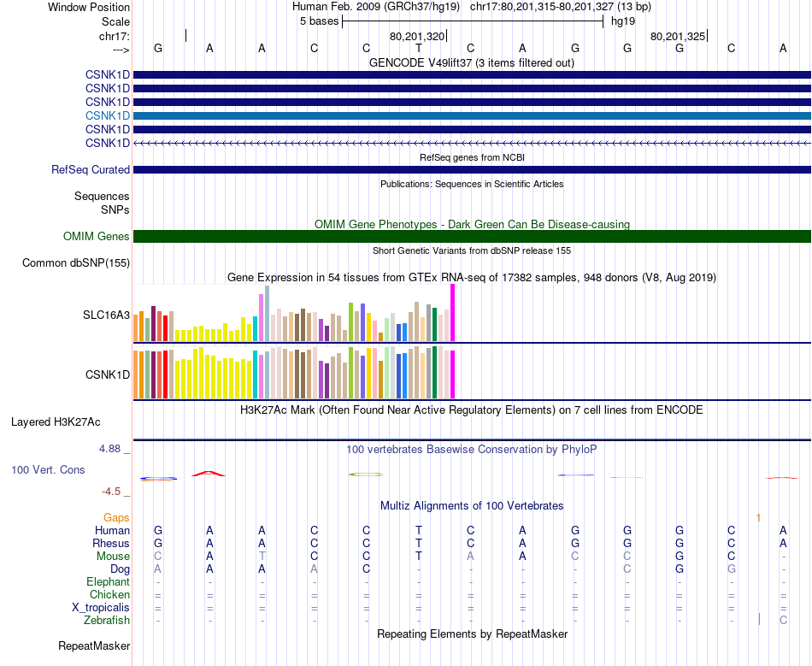Click the GTEx Gene Expression in 54 tissues title
The width and height of the screenshot is (812, 666).
pyautogui.click(x=472, y=278)
